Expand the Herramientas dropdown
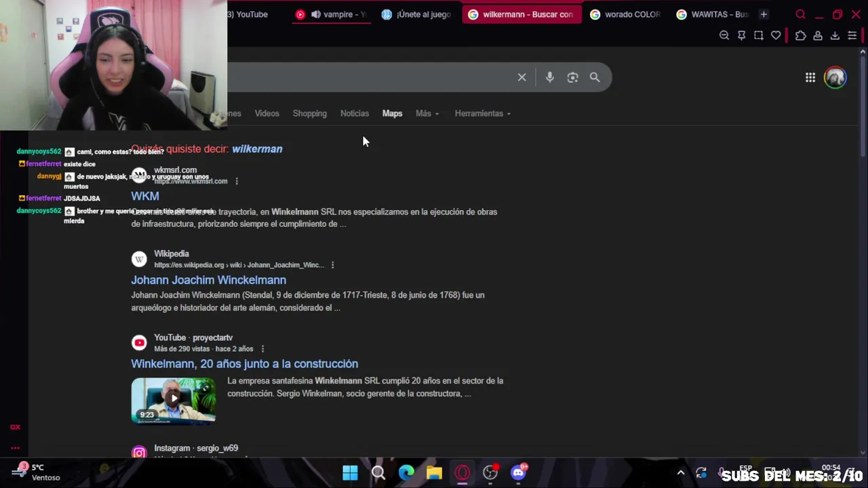The image size is (868, 488). (x=483, y=113)
